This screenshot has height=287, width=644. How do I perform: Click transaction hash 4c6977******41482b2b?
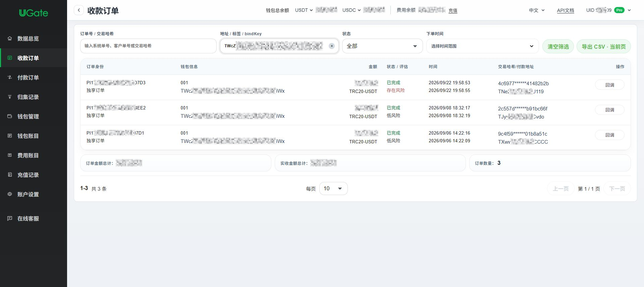pos(523,83)
